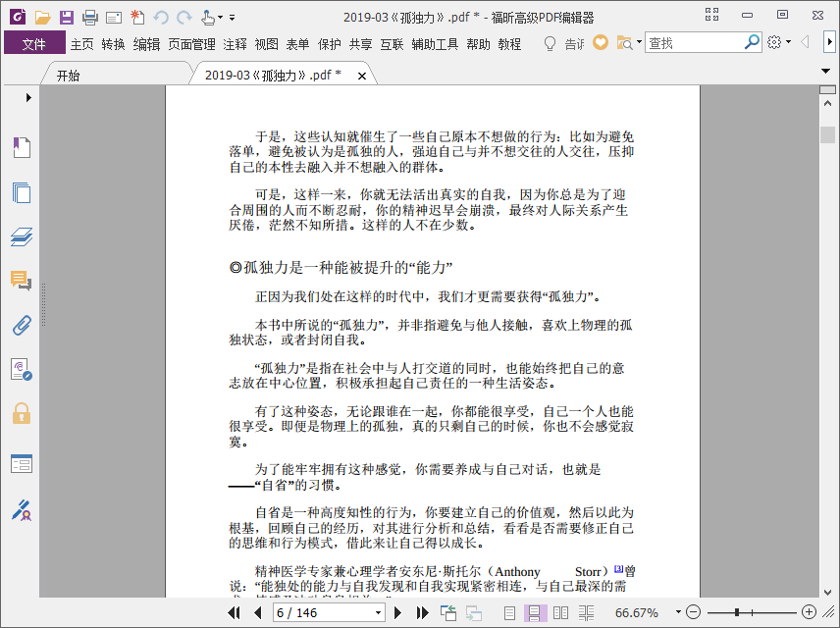The height and width of the screenshot is (628, 840).
Task: Open the page number dropdown
Action: point(378,612)
